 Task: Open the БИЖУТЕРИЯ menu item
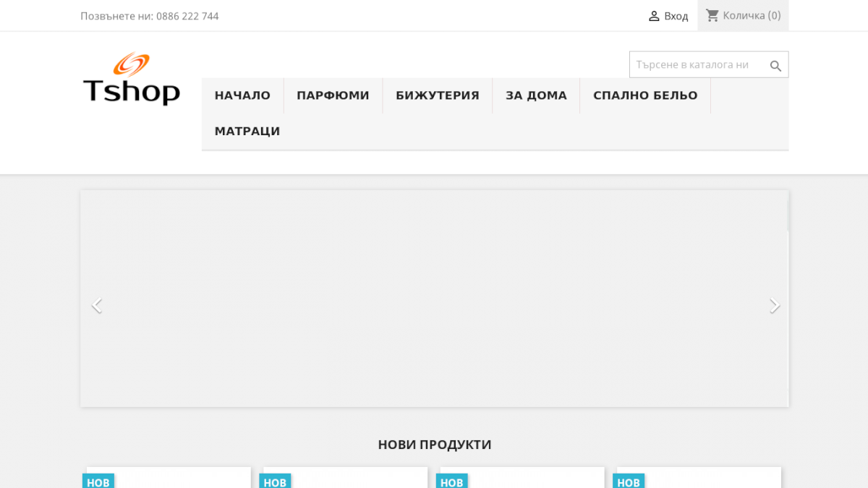pos(437,95)
